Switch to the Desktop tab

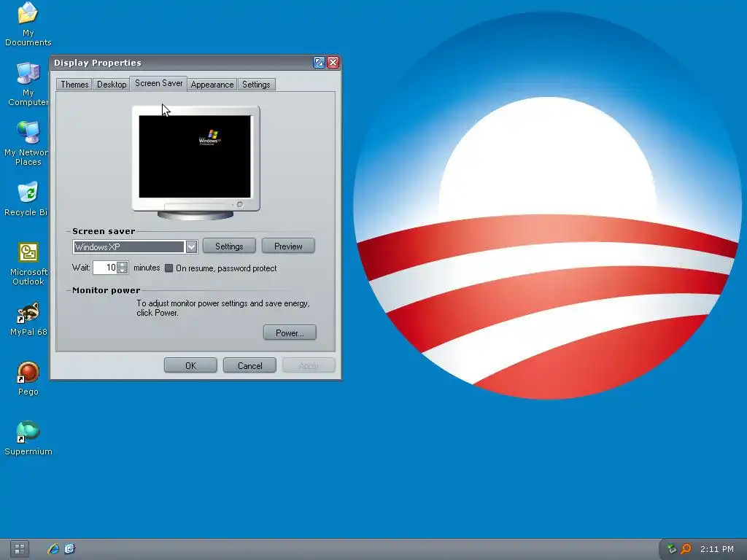[112, 85]
